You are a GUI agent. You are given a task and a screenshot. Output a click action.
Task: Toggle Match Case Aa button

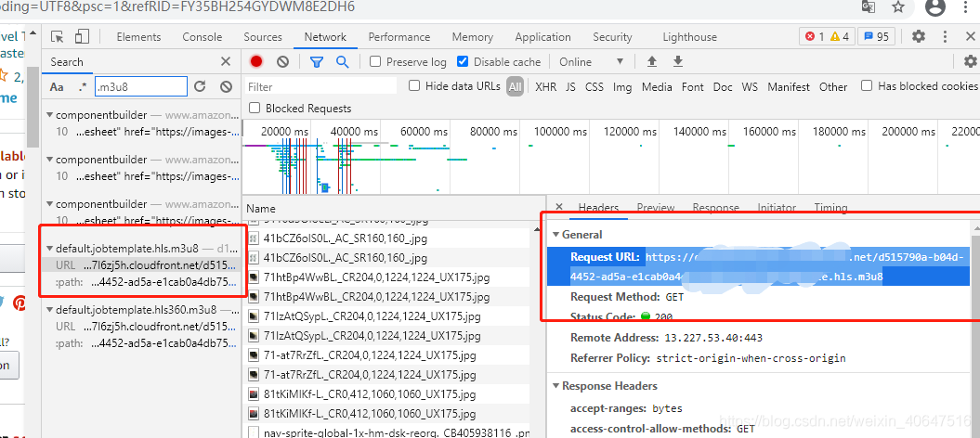click(57, 86)
